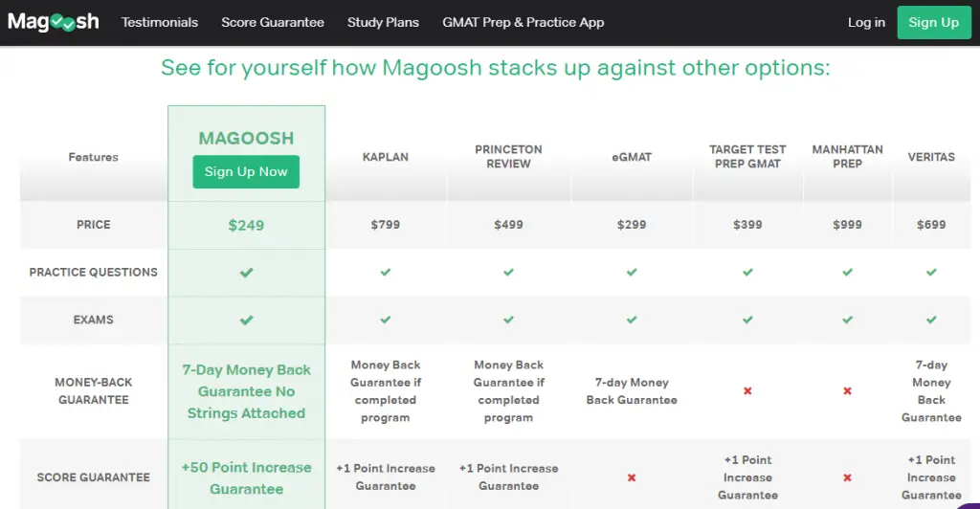Click the Princeton Review practice questions checkmark
Screen dimensions: 980x509
pyautogui.click(x=509, y=273)
